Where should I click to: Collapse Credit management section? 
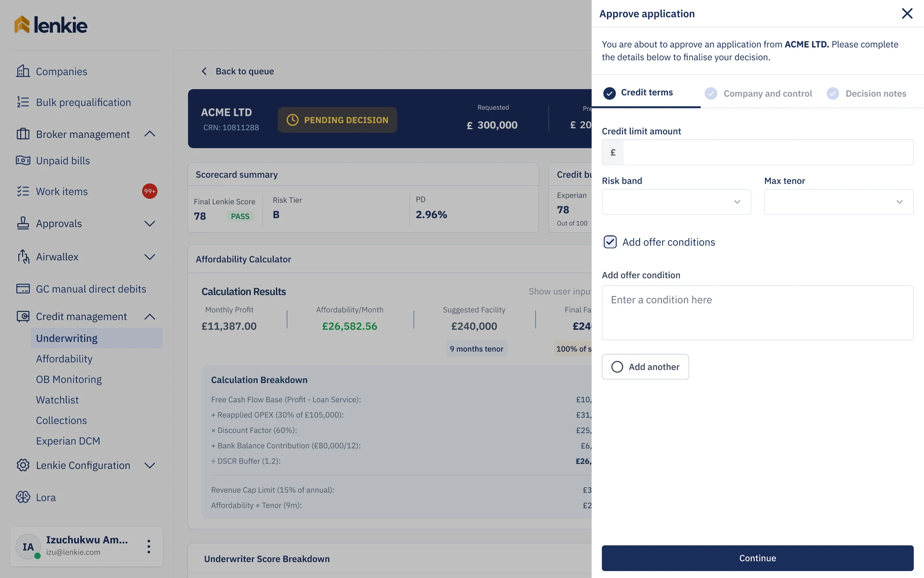coord(150,316)
